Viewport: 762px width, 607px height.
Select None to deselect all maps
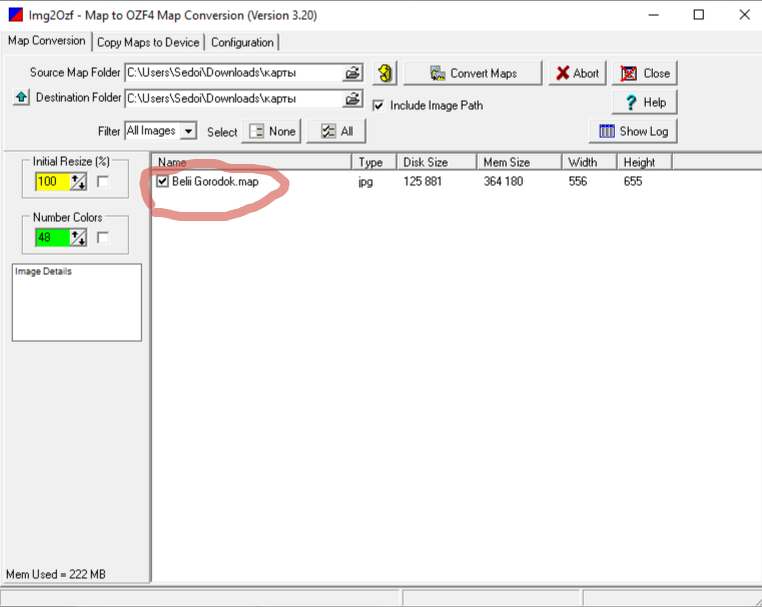coord(272,131)
